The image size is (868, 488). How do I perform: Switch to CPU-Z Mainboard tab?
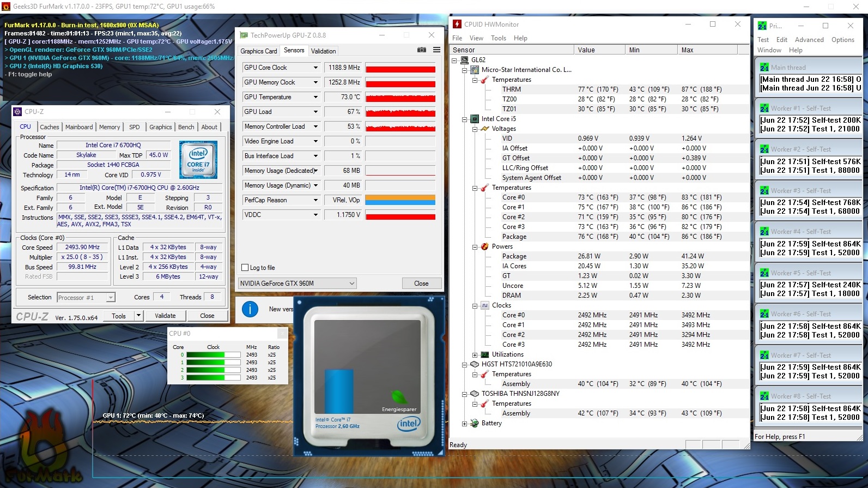79,127
